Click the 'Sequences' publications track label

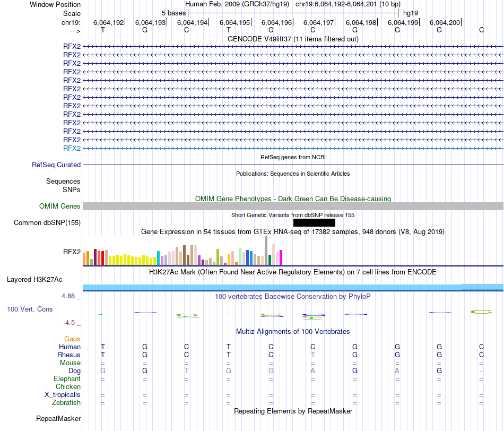coord(63,181)
